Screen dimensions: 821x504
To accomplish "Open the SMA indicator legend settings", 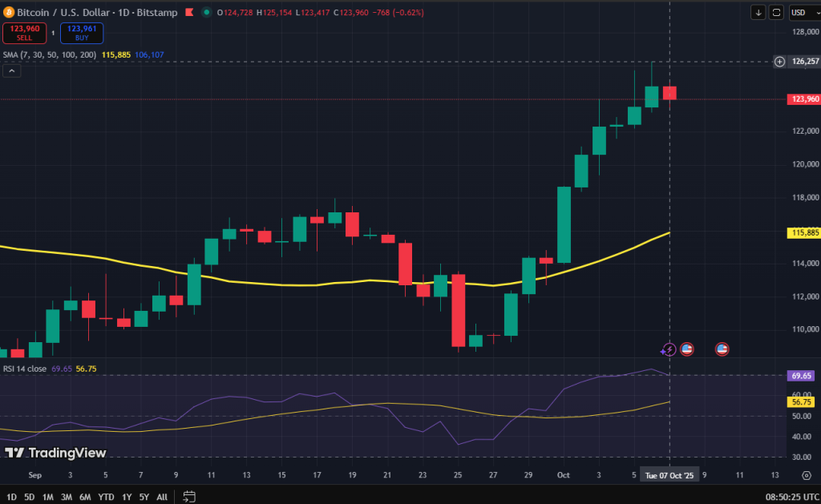I will coord(48,54).
